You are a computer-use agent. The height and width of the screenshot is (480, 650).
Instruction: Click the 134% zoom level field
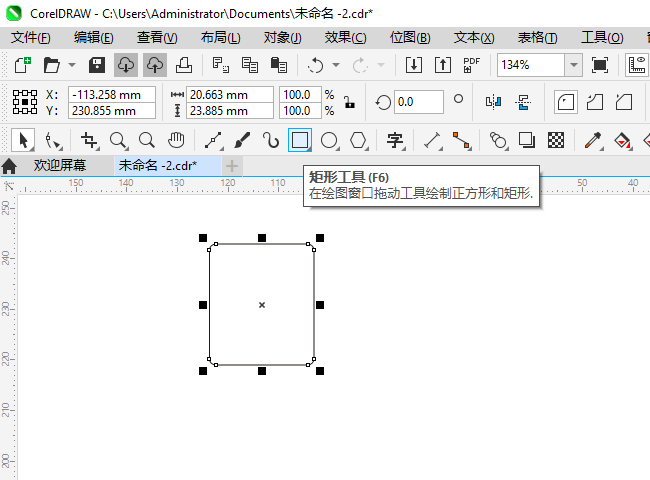(531, 65)
